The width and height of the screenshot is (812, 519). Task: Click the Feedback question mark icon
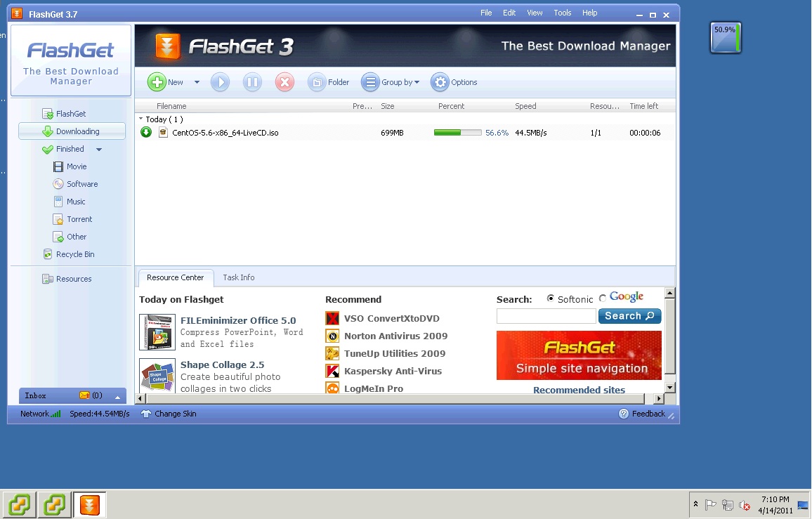point(624,414)
